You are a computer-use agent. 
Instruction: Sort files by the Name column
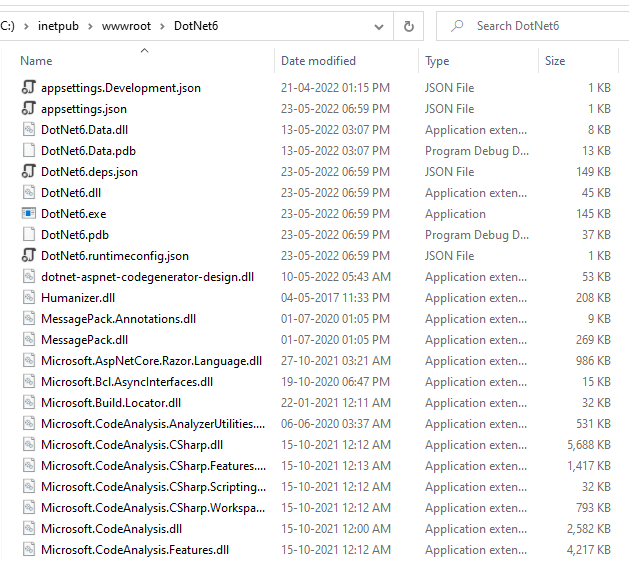[x=36, y=61]
